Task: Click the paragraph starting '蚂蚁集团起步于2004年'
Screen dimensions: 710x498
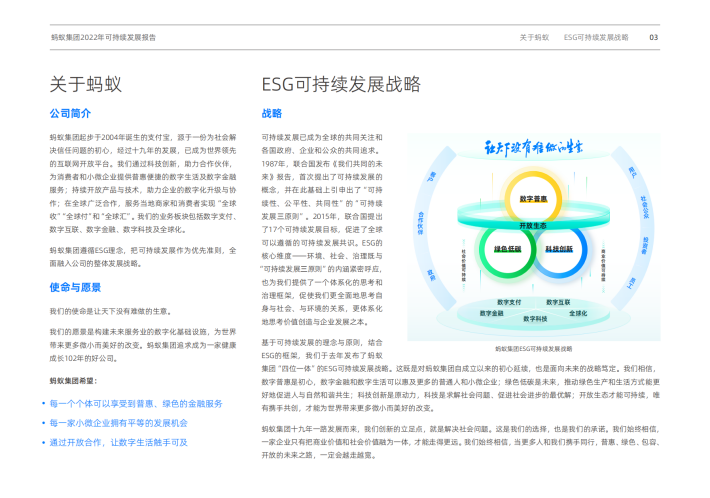Action: click(143, 183)
